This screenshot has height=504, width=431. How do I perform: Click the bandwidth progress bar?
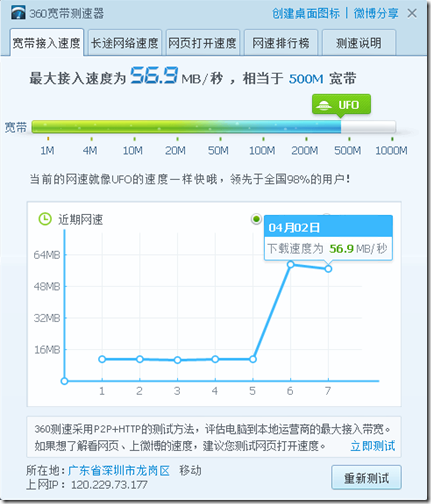[214, 127]
